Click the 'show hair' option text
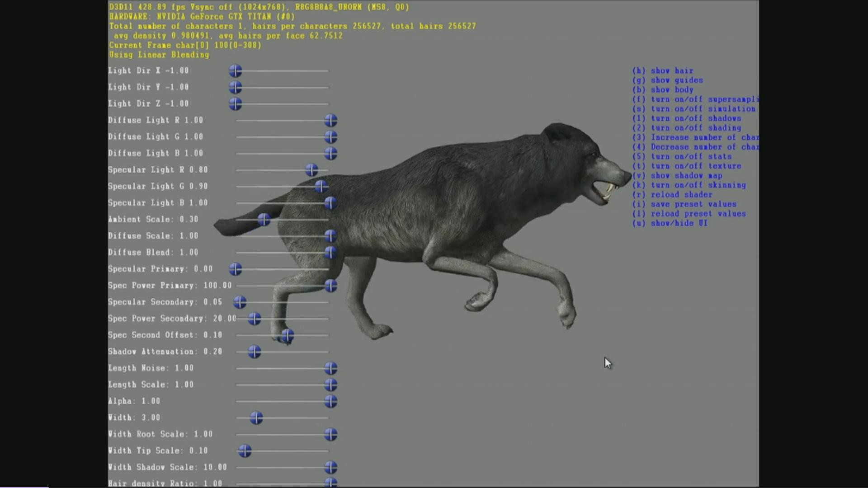Image resolution: width=868 pixels, height=488 pixels. (672, 71)
